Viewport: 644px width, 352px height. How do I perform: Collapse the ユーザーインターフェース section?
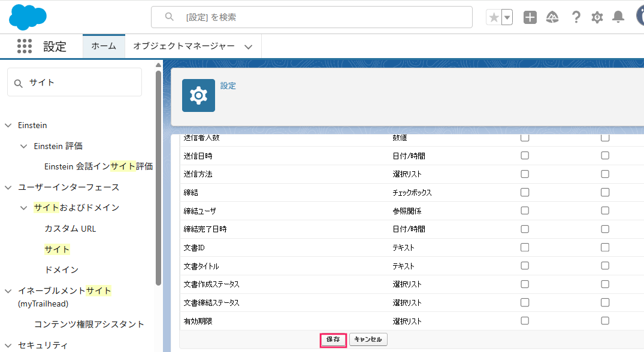8,187
